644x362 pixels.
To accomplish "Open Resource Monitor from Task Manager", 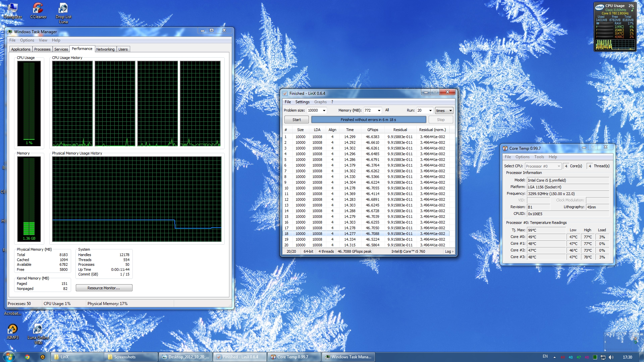I will [104, 288].
